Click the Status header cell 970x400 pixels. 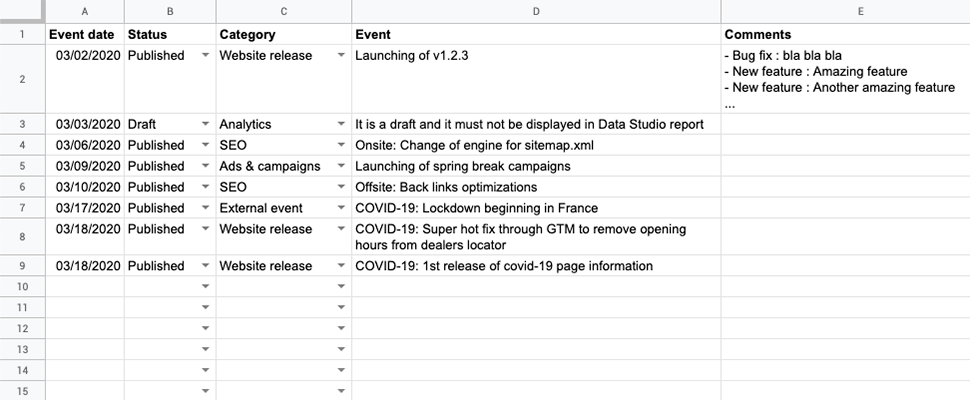point(170,34)
